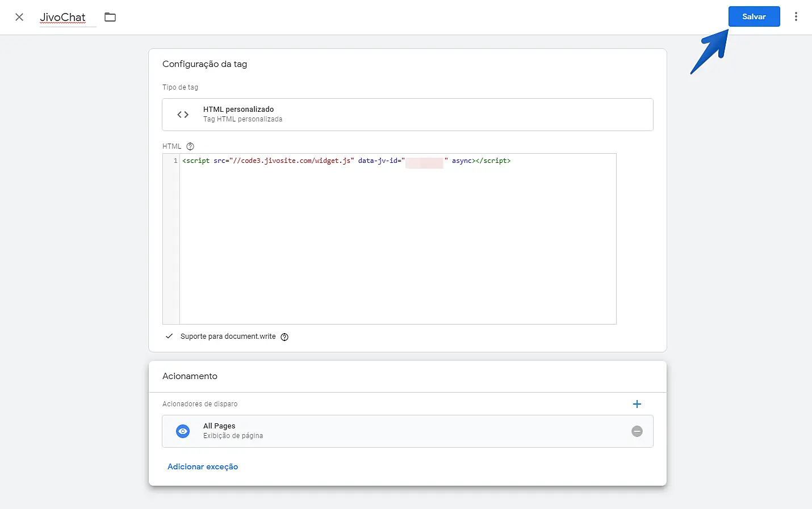Open the All Pages trigger

coord(397,431)
